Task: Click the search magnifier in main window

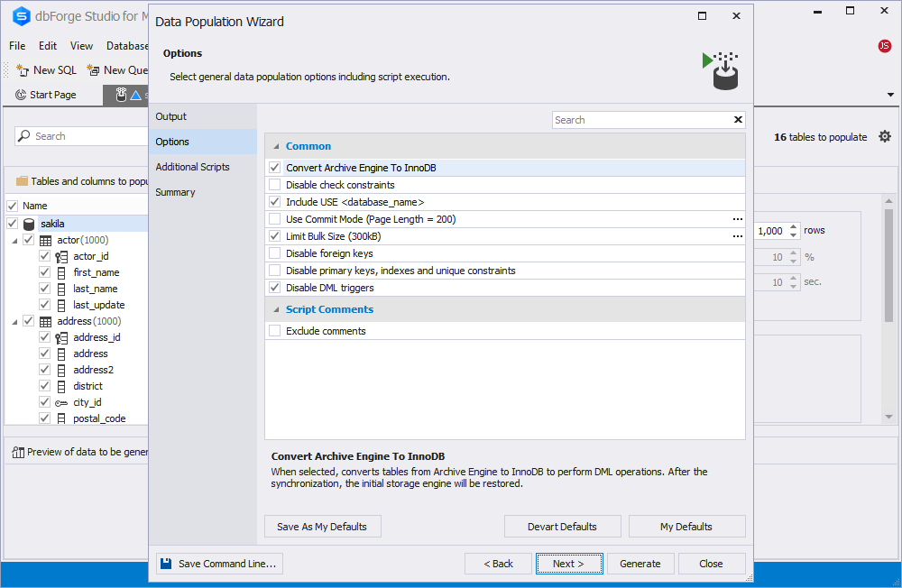Action: [x=24, y=136]
